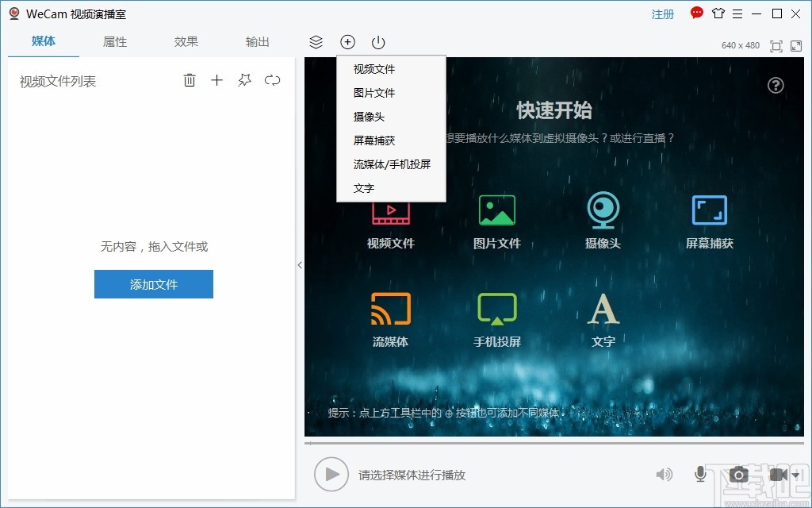Switch to the 属性 tab
Viewport: 812px width, 508px height.
[x=115, y=42]
